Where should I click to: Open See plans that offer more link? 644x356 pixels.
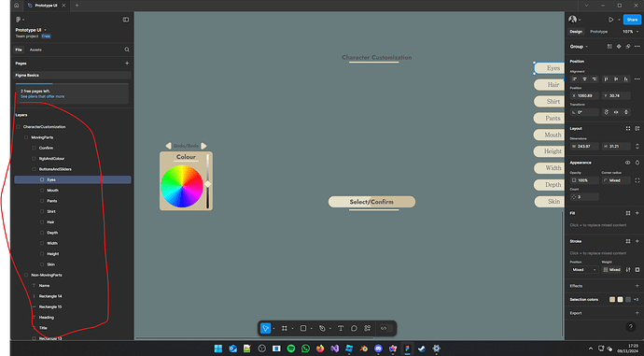[x=42, y=96]
